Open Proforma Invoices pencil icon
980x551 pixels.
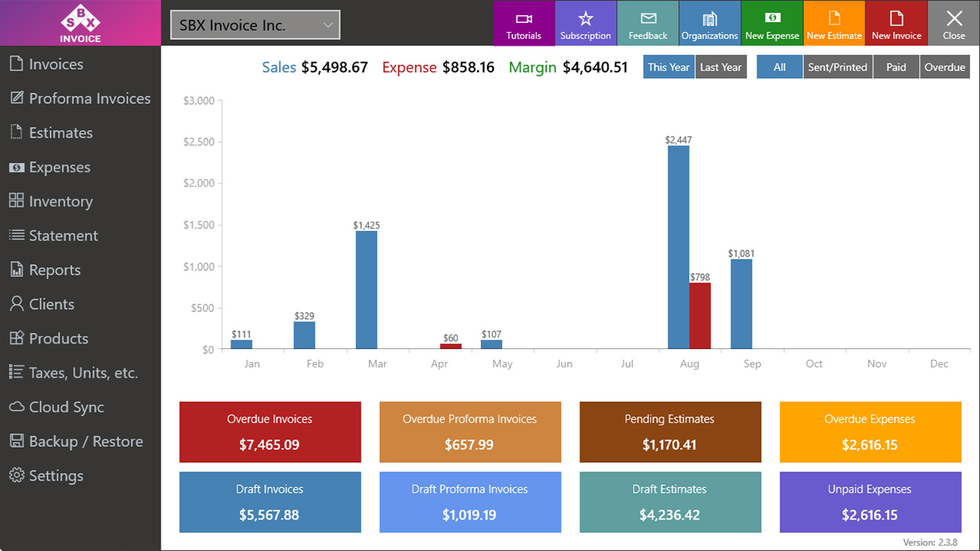tap(16, 98)
